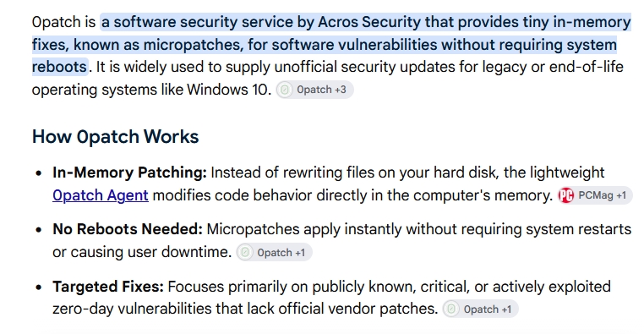Click 'Windows 10' in the intro paragraph
The height and width of the screenshot is (334, 644).
(x=227, y=90)
